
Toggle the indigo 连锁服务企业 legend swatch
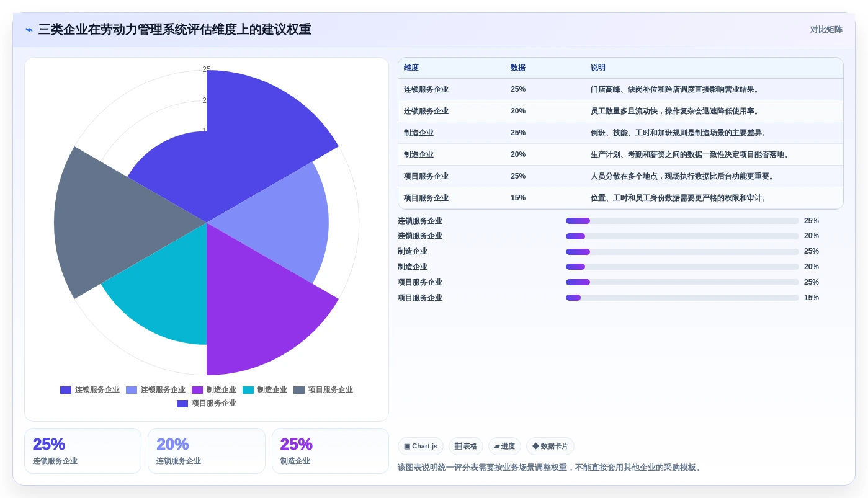click(x=66, y=390)
